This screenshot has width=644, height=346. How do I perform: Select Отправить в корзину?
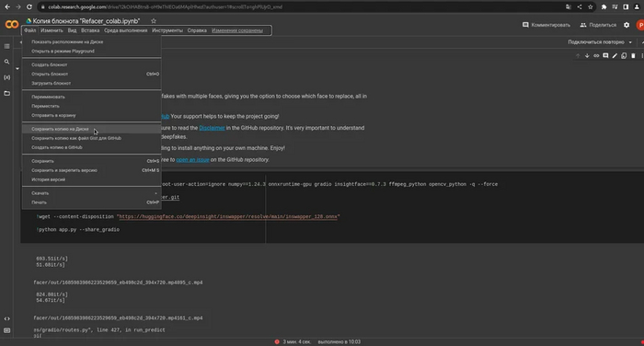[x=92, y=115]
